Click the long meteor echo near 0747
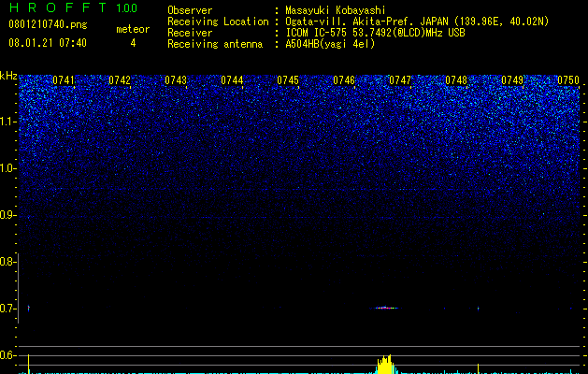This screenshot has width=588, height=374. [384, 308]
